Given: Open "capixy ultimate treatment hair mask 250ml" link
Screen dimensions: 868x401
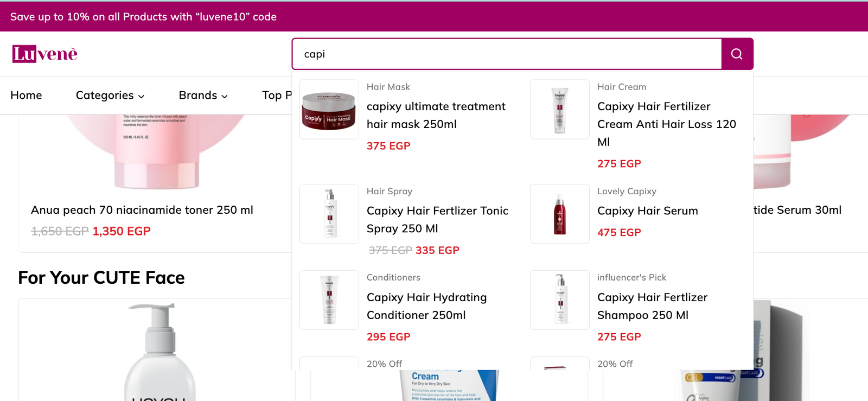Looking at the screenshot, I should [436, 115].
